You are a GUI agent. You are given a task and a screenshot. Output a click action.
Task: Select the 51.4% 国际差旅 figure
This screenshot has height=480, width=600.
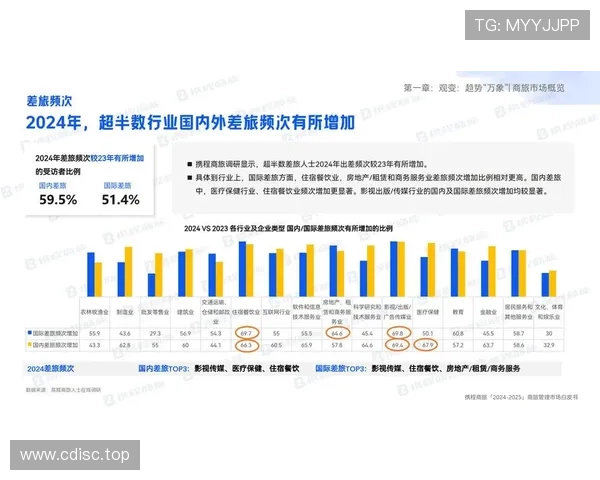tap(121, 200)
